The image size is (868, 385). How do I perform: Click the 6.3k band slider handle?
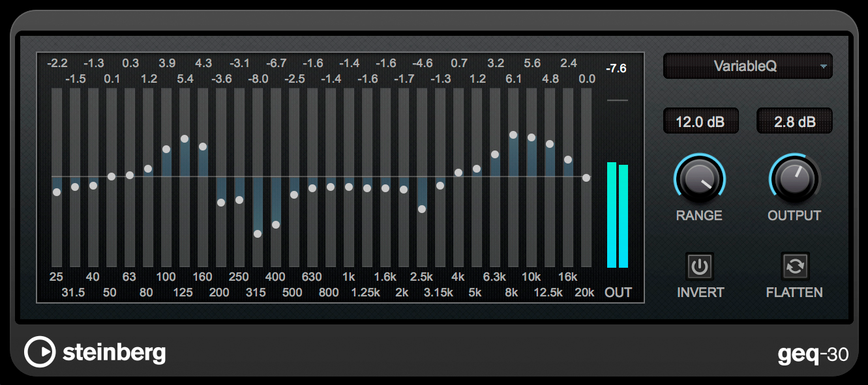[x=495, y=154]
